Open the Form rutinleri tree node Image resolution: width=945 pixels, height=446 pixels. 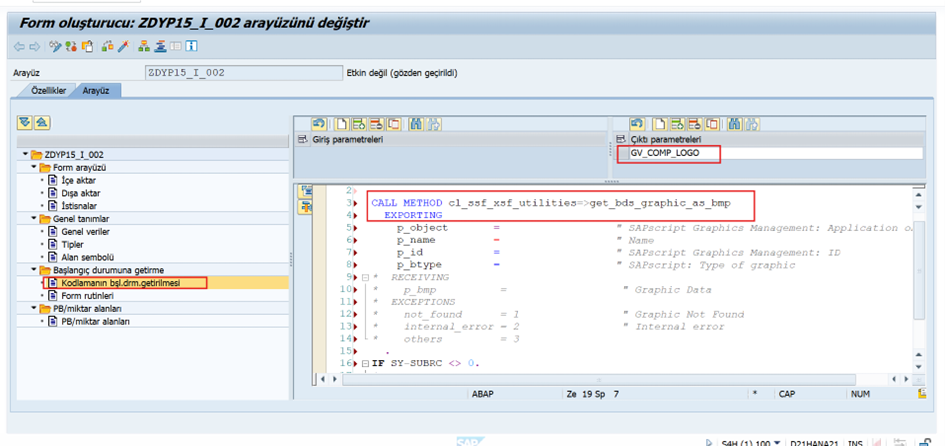[85, 295]
